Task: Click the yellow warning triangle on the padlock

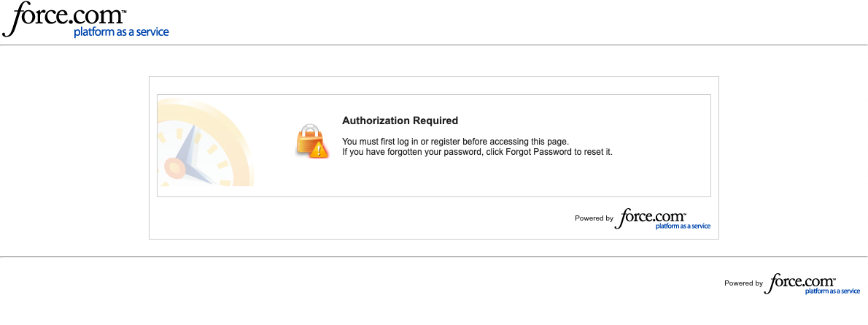Action: [317, 150]
